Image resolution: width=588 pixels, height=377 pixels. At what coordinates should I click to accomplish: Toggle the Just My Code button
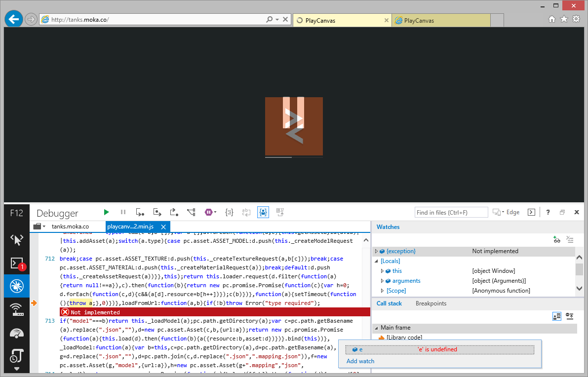[263, 213]
